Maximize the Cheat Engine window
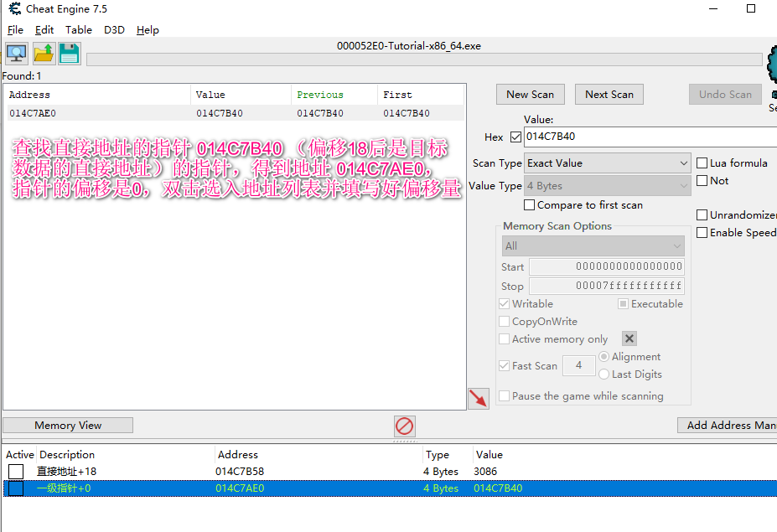 (751, 8)
